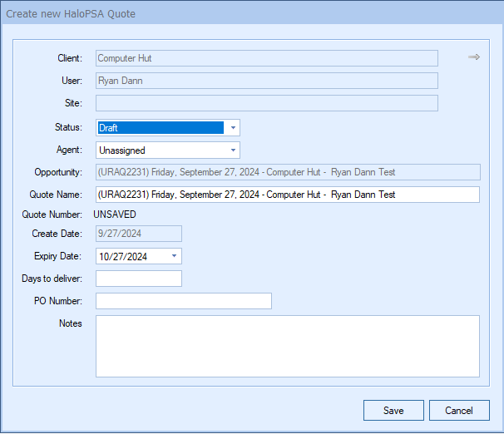Click the Unassigned text in Agent box
This screenshot has height=434, width=504.
[122, 150]
